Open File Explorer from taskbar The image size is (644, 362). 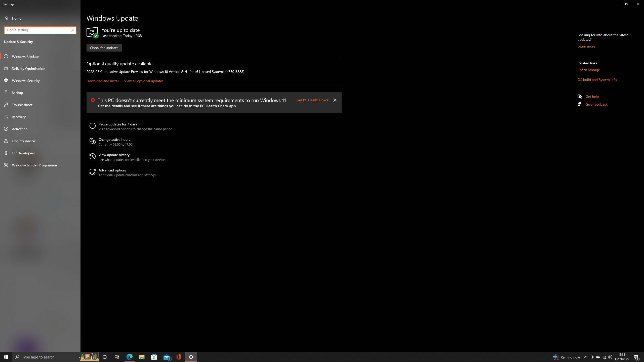[x=142, y=357]
